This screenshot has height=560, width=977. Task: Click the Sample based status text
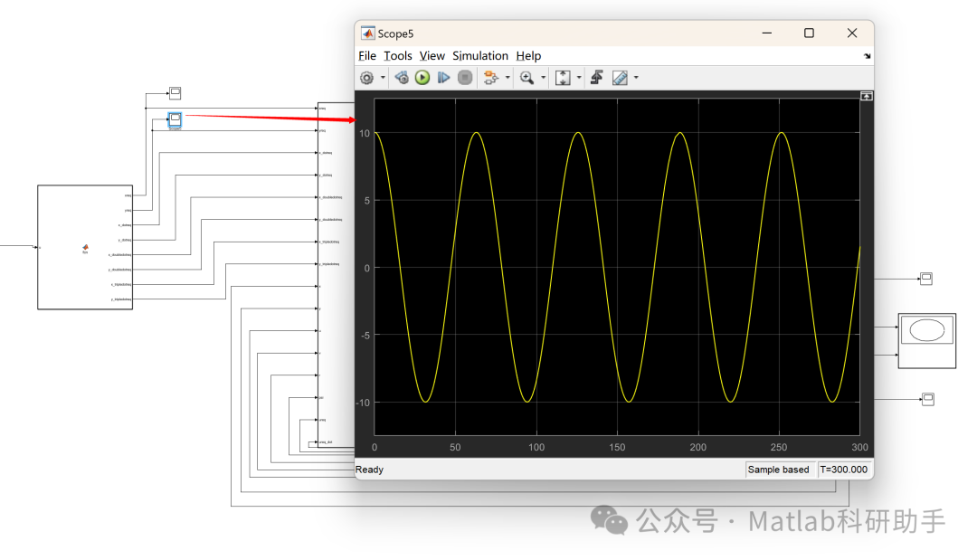point(778,470)
